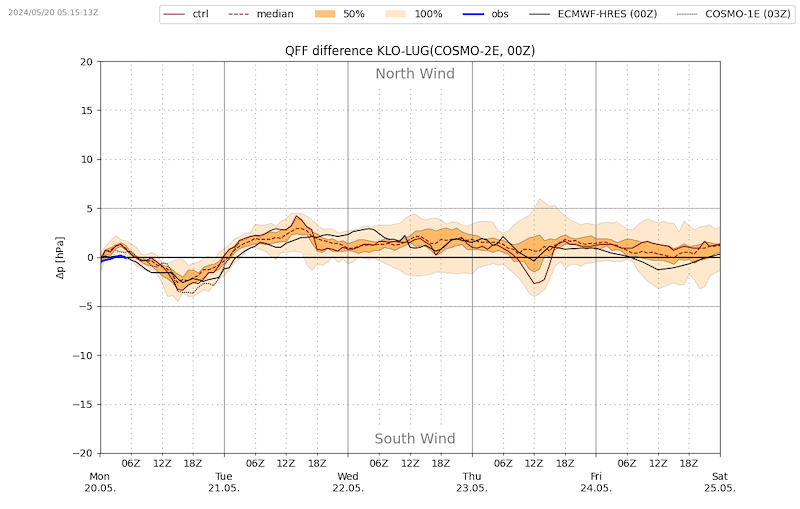Click the 100% light orange legend swatch
The width and height of the screenshot is (800, 509).
[x=395, y=14]
